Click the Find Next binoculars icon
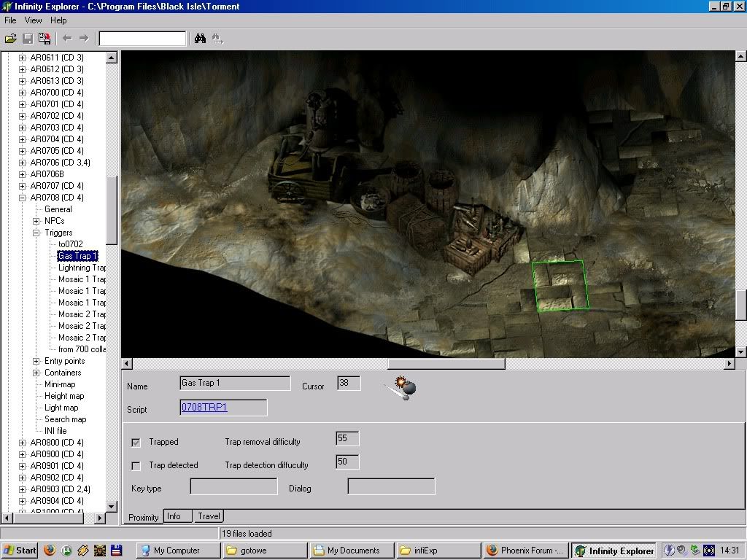 pos(217,39)
